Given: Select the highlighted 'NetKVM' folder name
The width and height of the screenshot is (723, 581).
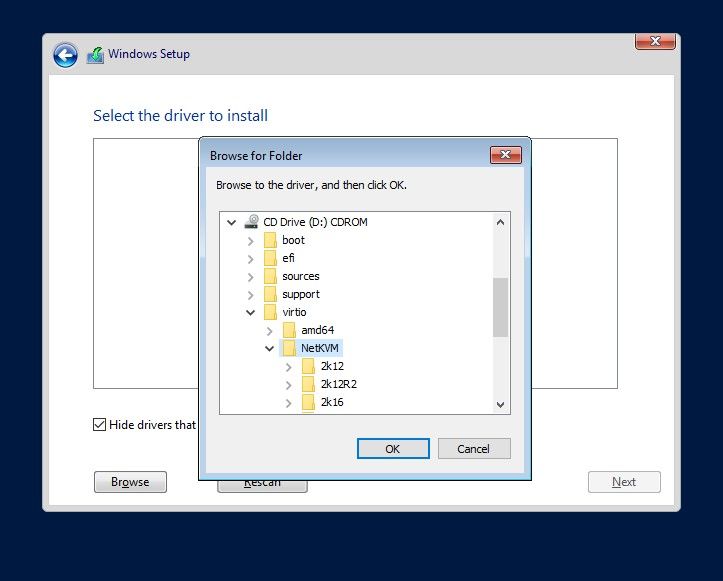Looking at the screenshot, I should pyautogui.click(x=320, y=348).
